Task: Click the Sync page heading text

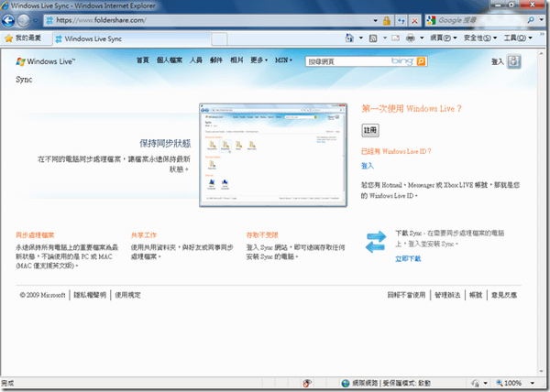Action: tap(24, 80)
